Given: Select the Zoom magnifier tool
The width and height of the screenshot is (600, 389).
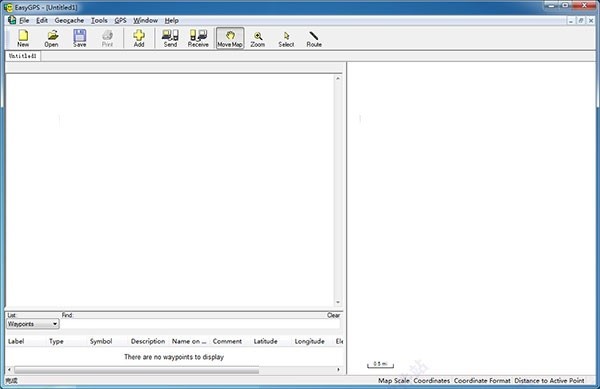Looking at the screenshot, I should tap(258, 38).
